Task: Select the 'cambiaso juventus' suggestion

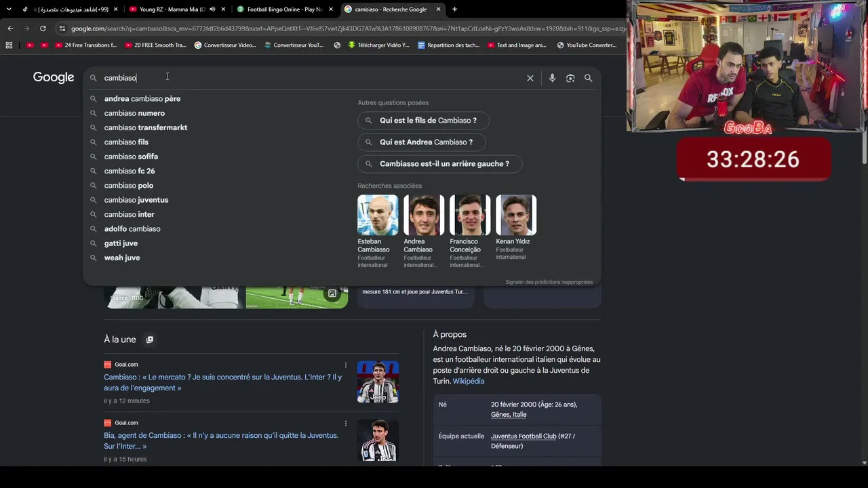Action: 136,200
